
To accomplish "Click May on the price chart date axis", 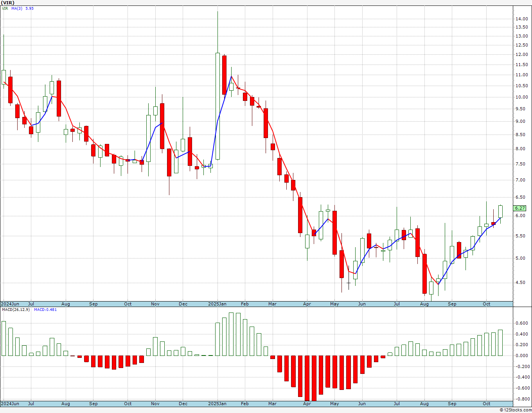I will [x=334, y=304].
